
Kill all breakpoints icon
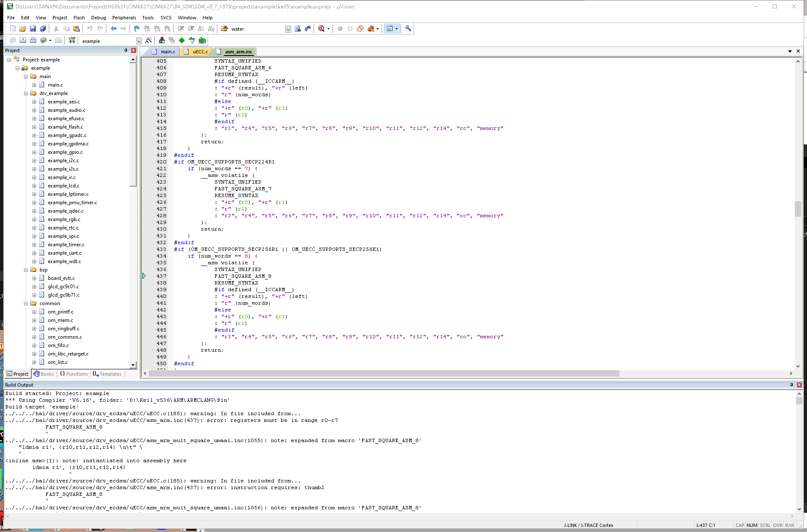click(371, 29)
